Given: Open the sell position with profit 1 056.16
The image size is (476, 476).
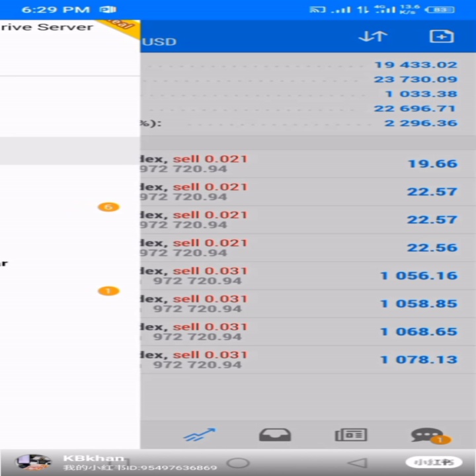Looking at the screenshot, I should tap(308, 276).
